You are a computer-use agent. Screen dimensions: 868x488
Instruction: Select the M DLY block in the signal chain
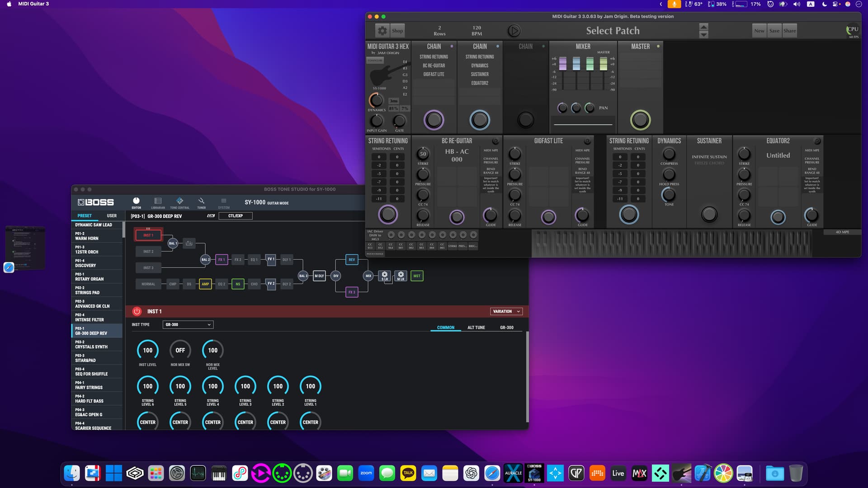[319, 276]
